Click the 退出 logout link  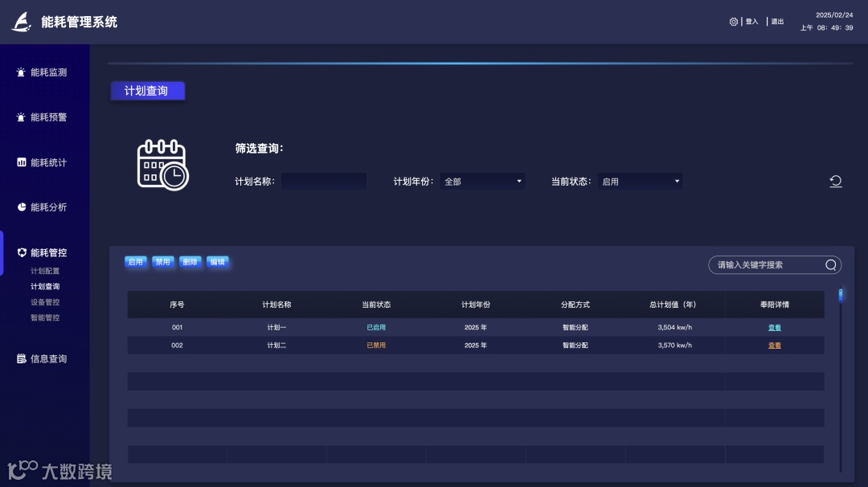pos(777,22)
